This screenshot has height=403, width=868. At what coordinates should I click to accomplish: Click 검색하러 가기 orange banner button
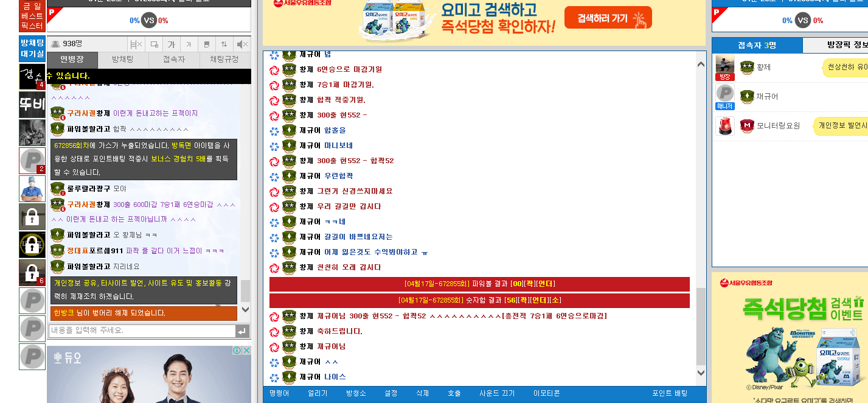coord(608,18)
